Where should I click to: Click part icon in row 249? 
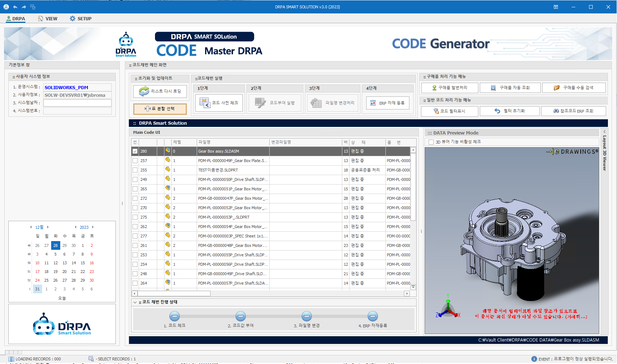[168, 179]
